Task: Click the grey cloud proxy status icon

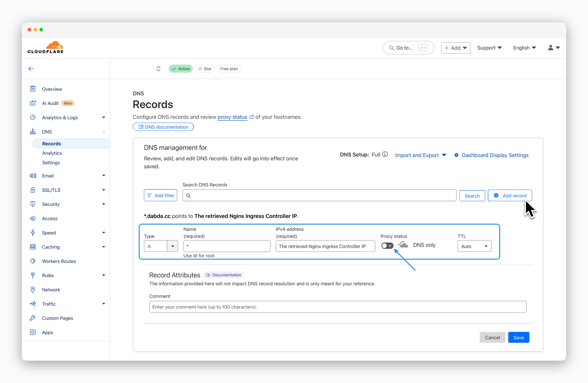Action: coord(403,245)
